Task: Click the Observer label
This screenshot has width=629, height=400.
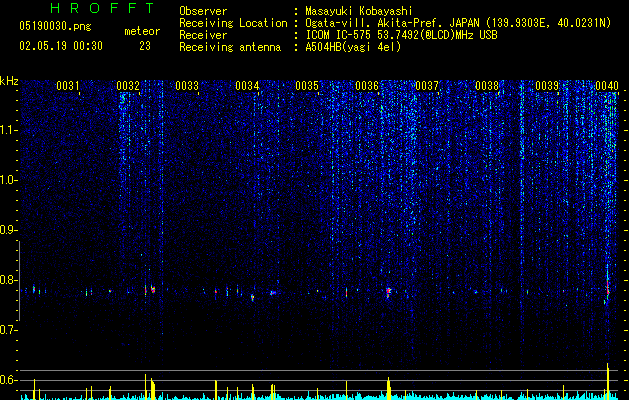Action: [x=203, y=11]
